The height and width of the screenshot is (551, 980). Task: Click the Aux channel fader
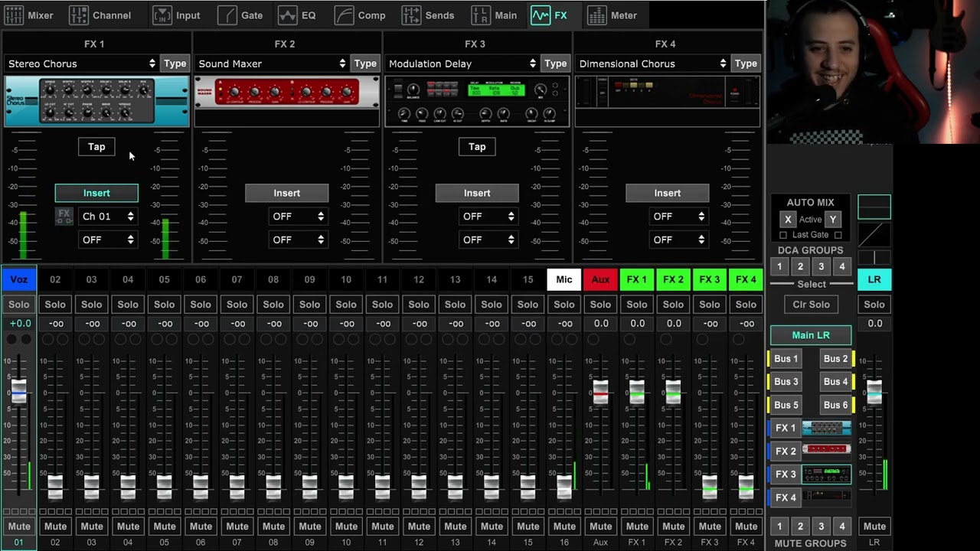[601, 393]
